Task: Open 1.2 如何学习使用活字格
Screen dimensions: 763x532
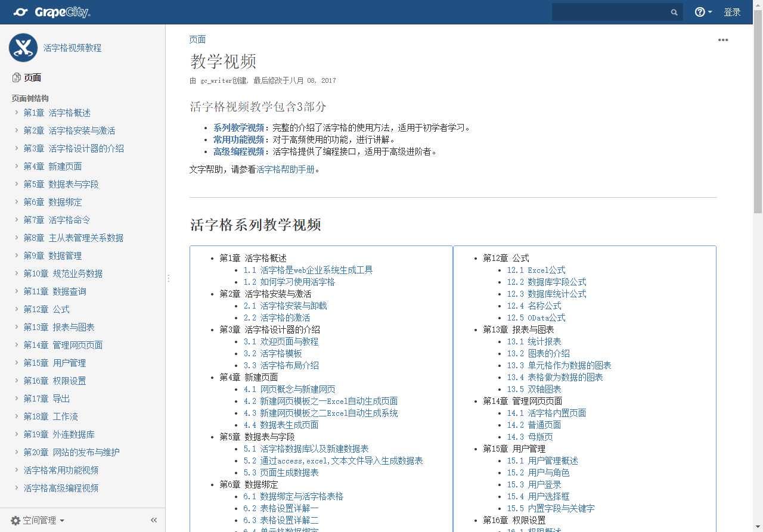Action: coord(289,282)
